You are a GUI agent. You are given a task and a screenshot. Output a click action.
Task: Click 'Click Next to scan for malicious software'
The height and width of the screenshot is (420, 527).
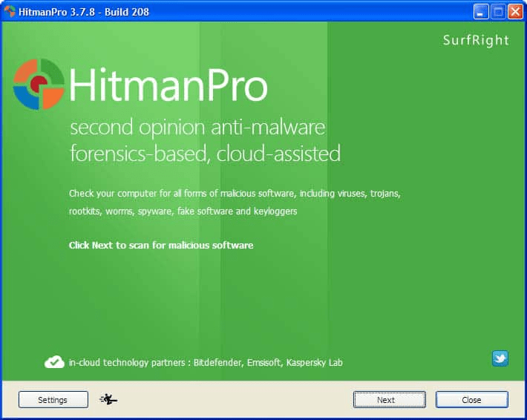(161, 246)
